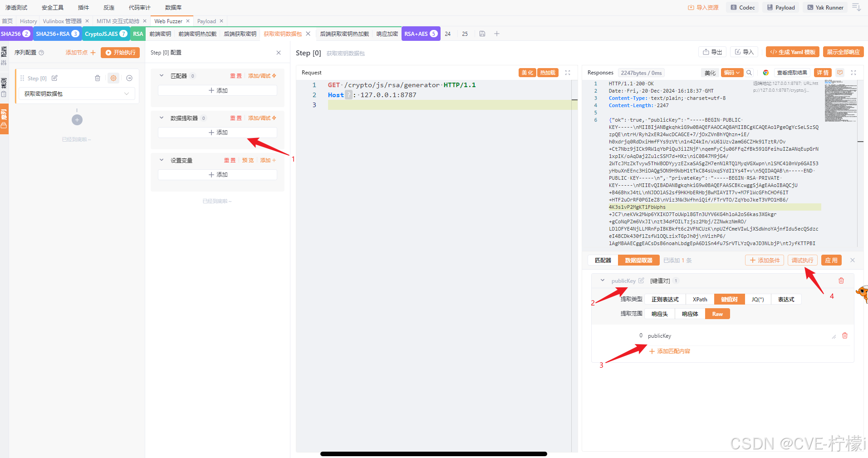Viewport: 868px width, 458px height.
Task: Delete Step [0] with the trash icon
Action: click(x=98, y=78)
